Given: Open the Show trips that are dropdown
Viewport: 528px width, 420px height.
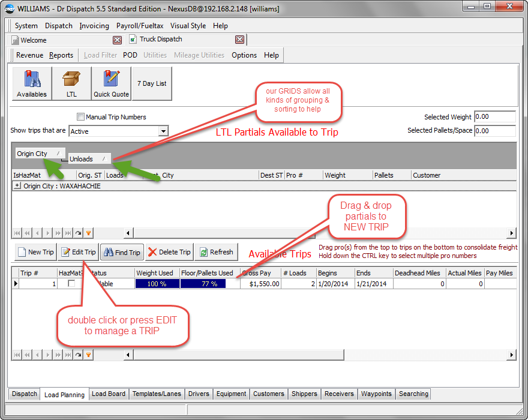Looking at the screenshot, I should [x=163, y=131].
